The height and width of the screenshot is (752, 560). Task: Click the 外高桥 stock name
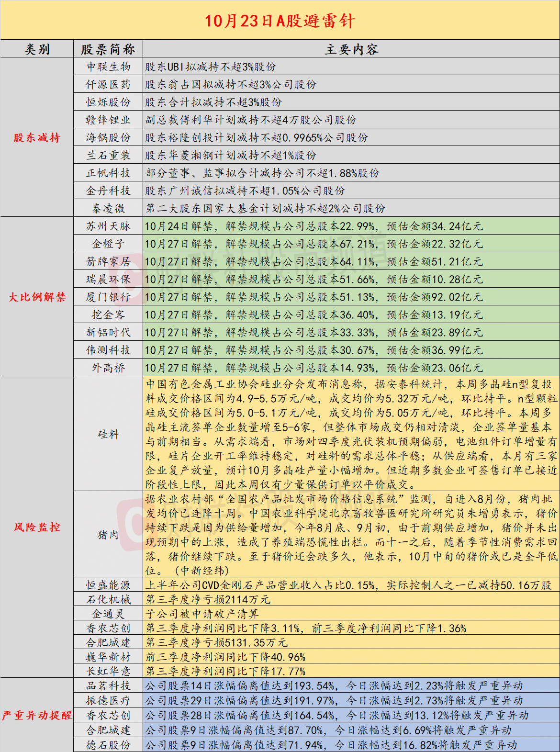pyautogui.click(x=108, y=368)
